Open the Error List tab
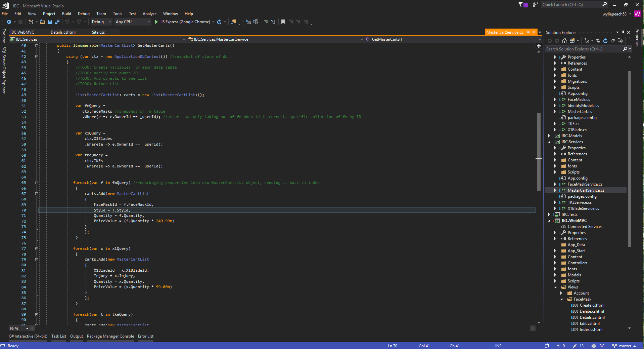The height and width of the screenshot is (349, 644). pyautogui.click(x=146, y=336)
